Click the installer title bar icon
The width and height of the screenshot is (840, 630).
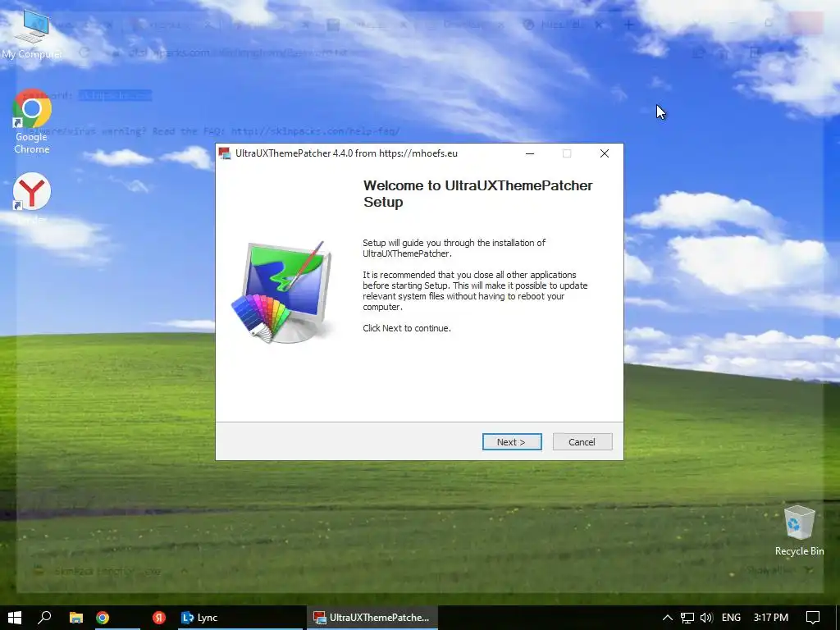point(225,153)
